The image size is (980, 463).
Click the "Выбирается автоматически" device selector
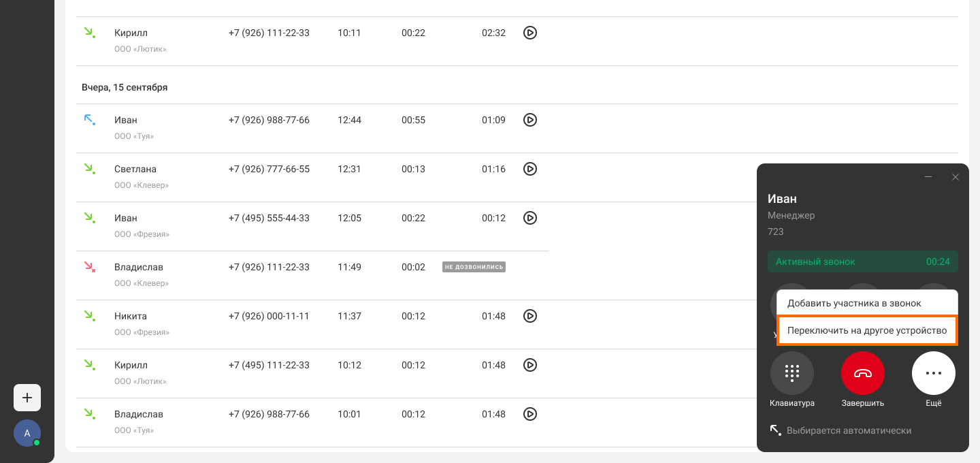click(x=849, y=430)
